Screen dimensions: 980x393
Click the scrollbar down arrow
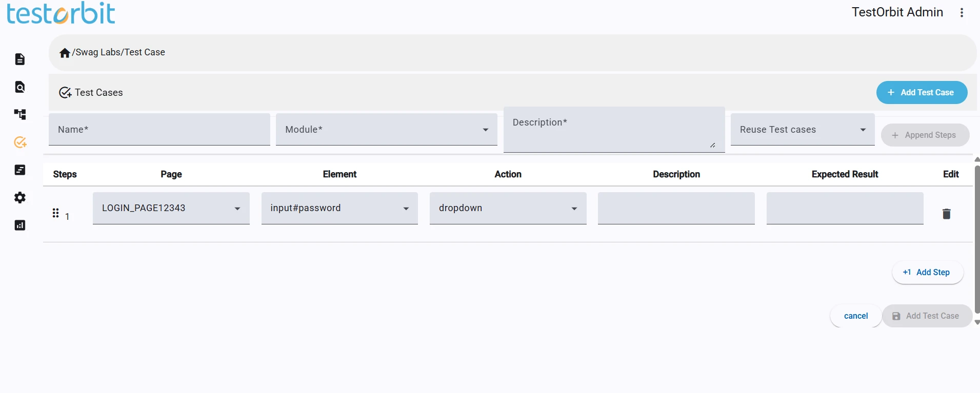tap(977, 322)
